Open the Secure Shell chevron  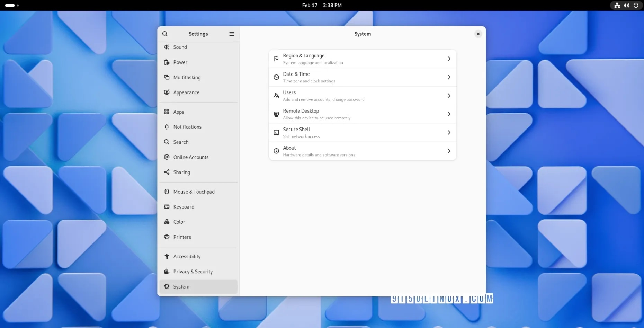(x=449, y=132)
